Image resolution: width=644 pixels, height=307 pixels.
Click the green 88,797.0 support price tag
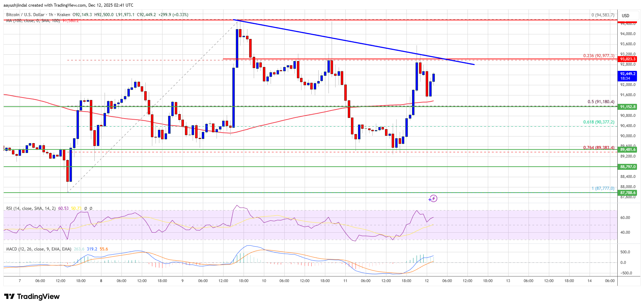pos(628,167)
